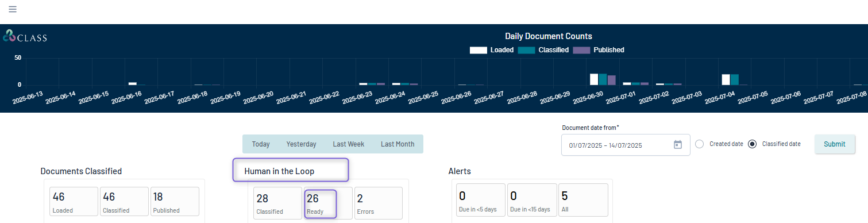Viewport: 868px width, 223px height.
Task: Select the Classified date radio button
Action: pos(753,144)
